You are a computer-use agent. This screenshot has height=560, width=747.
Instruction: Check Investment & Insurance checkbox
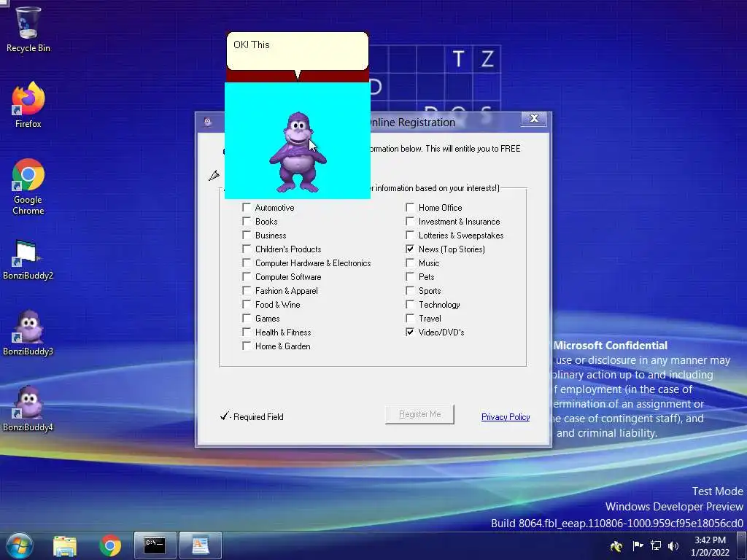pyautogui.click(x=410, y=221)
